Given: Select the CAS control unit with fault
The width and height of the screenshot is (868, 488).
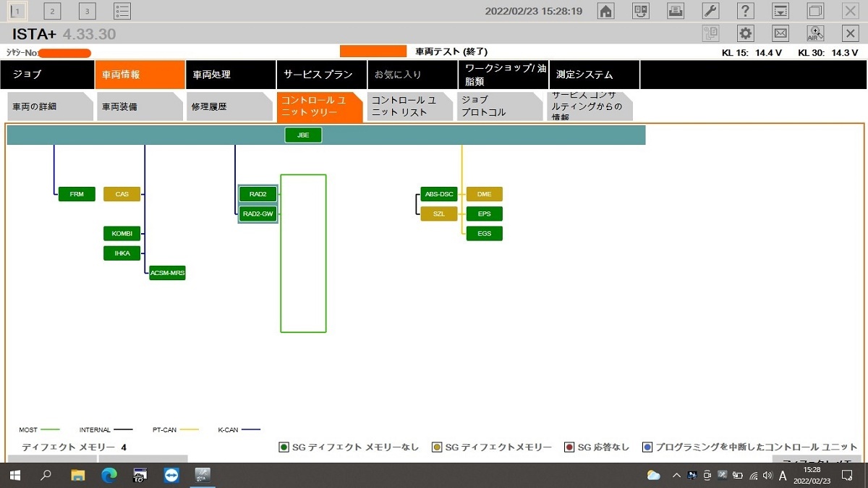Looking at the screenshot, I should point(122,194).
